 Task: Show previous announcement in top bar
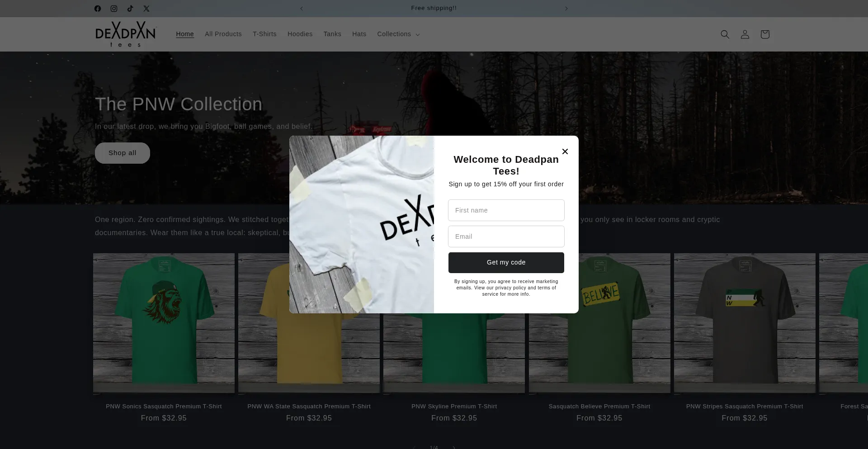302,9
